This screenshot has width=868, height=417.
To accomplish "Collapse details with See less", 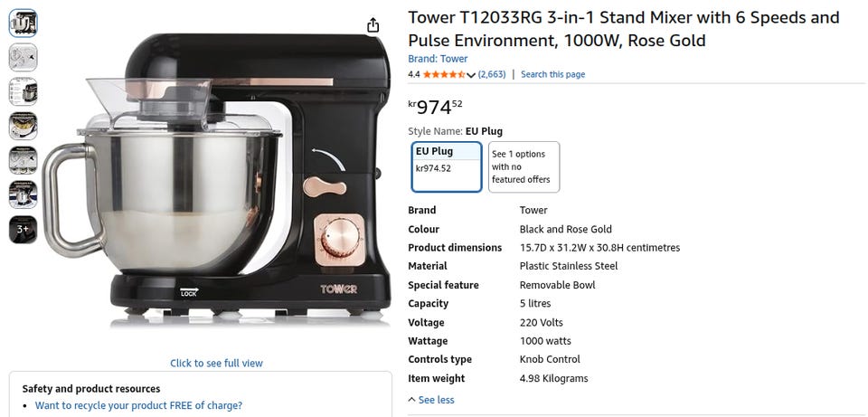I will pyautogui.click(x=431, y=400).
